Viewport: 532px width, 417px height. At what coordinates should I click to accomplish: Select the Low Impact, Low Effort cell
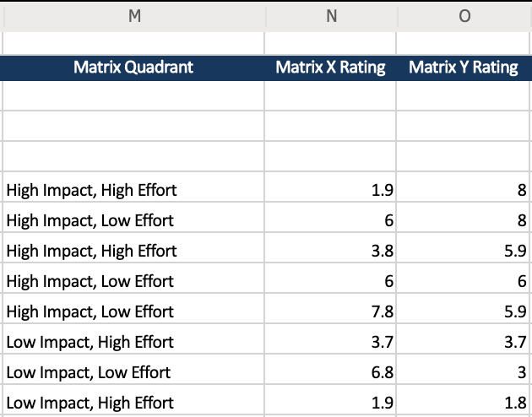click(x=133, y=372)
